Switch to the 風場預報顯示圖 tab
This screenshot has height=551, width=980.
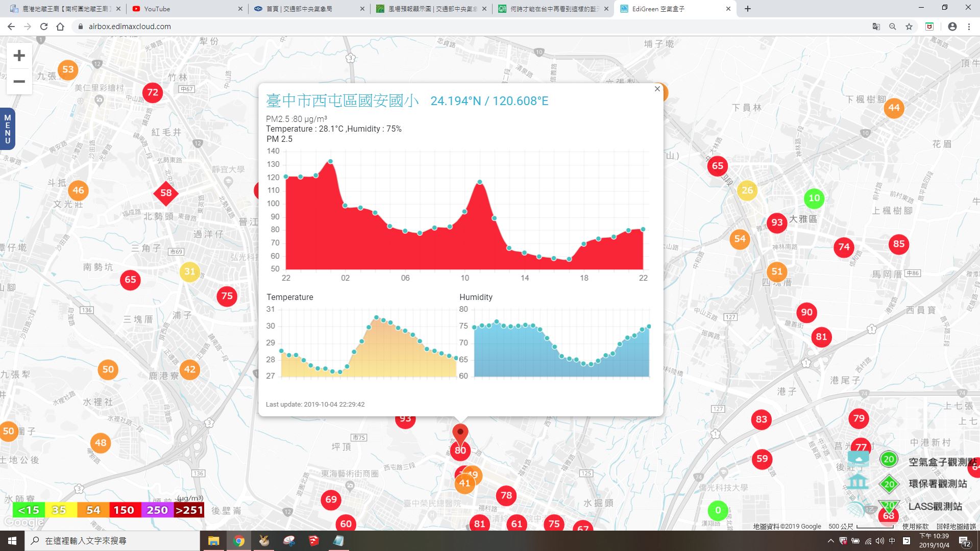tap(431, 9)
